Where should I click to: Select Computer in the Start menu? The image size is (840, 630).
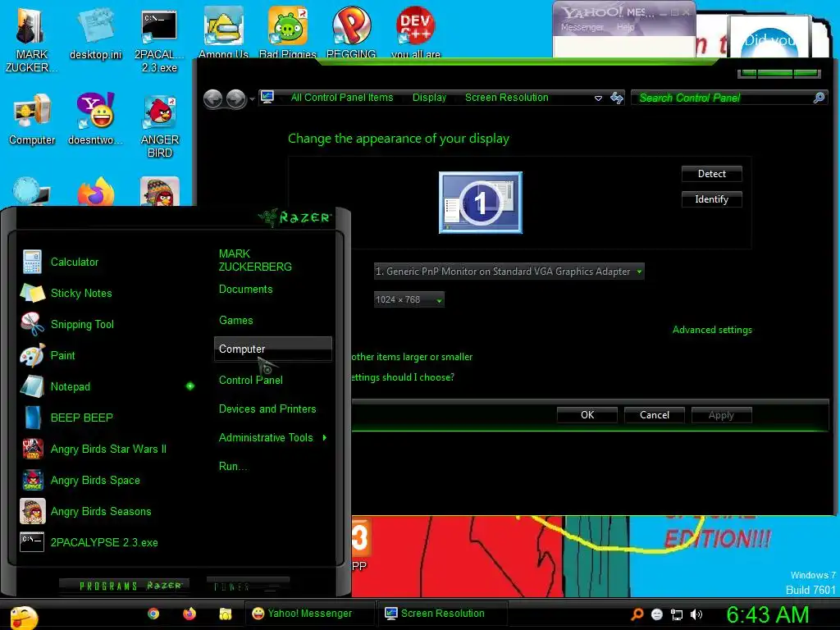coord(273,349)
